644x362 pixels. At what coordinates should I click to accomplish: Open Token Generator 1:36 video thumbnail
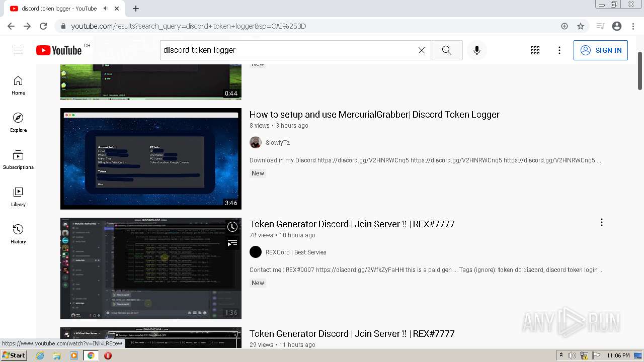[151, 268]
